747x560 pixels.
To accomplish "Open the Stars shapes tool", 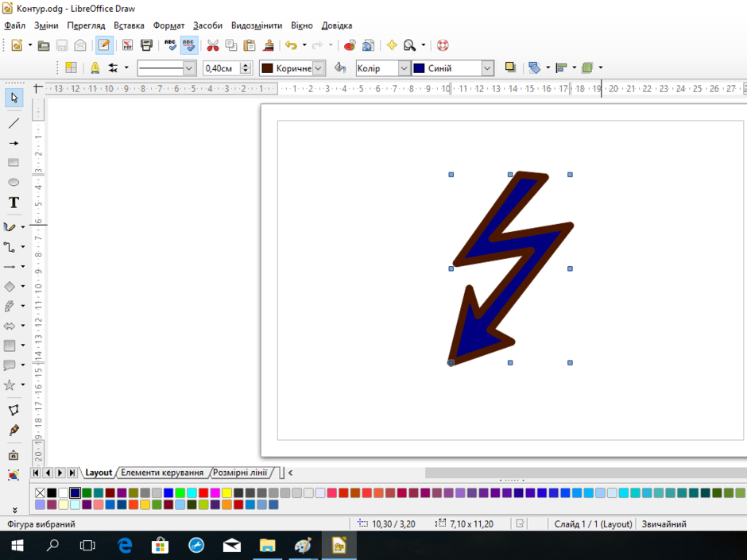I will tap(10, 384).
